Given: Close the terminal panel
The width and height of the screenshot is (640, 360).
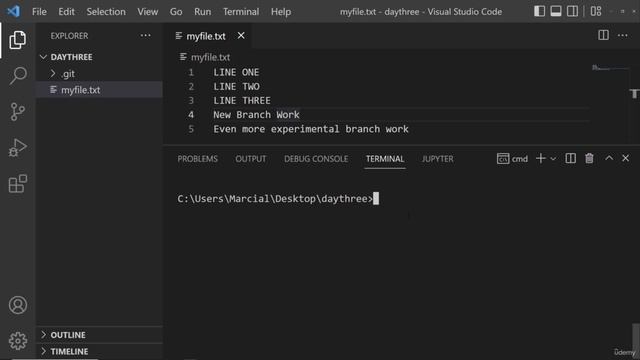Looking at the screenshot, I should (625, 158).
